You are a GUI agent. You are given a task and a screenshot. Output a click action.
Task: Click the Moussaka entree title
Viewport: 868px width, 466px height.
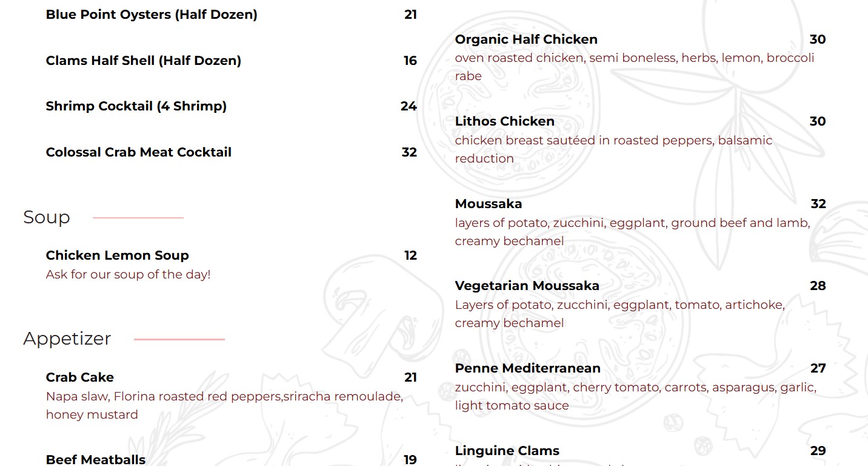coord(489,204)
